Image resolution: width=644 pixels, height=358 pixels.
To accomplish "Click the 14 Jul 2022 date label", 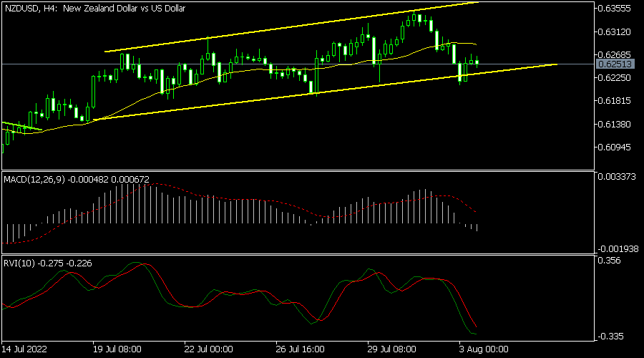I will (24, 349).
